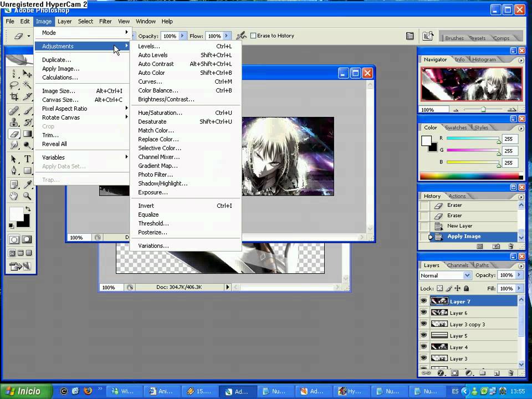This screenshot has width=532, height=399.
Task: Open Opacity slider arrow in options bar
Action: click(182, 35)
